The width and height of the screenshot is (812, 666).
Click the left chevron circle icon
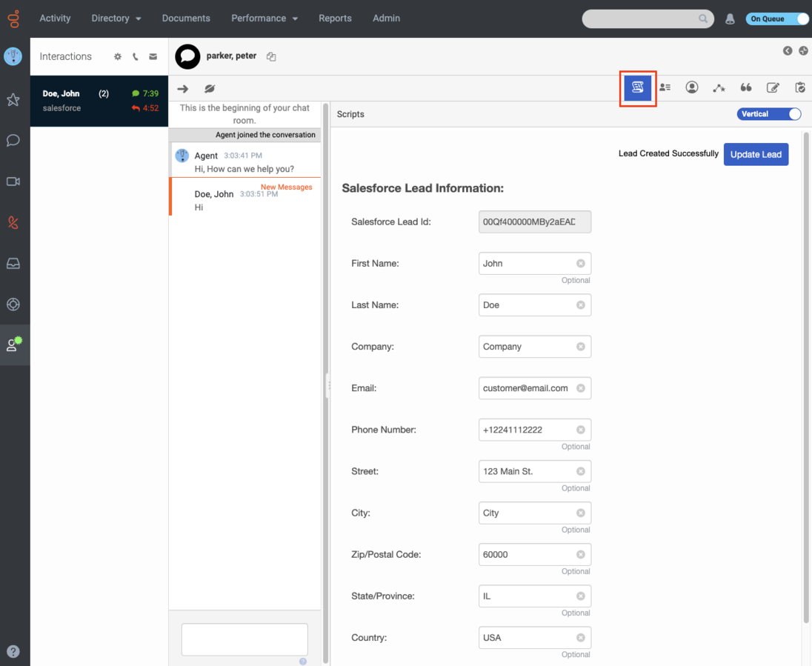click(788, 51)
